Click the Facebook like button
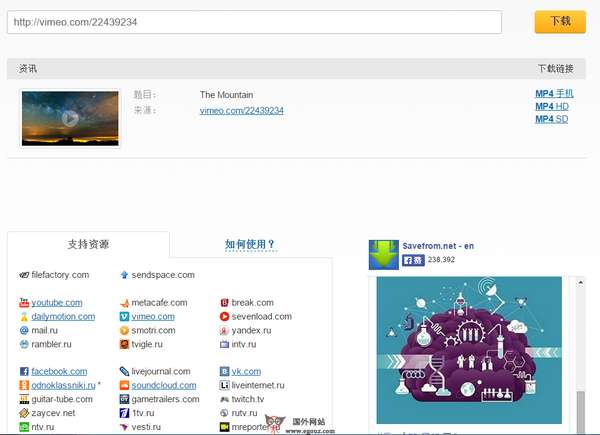Image resolution: width=600 pixels, height=435 pixels. [x=413, y=260]
